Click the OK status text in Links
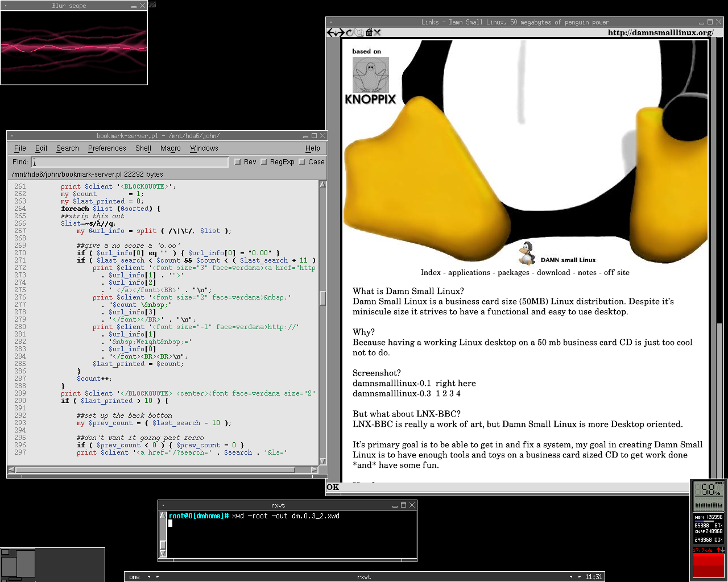Screen dimensions: 728x582 [333, 487]
